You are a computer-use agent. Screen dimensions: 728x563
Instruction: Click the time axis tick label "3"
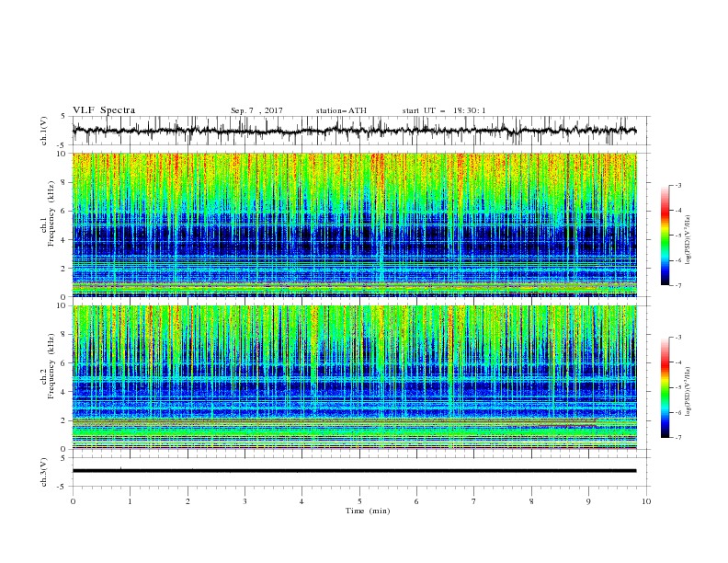[x=245, y=501]
